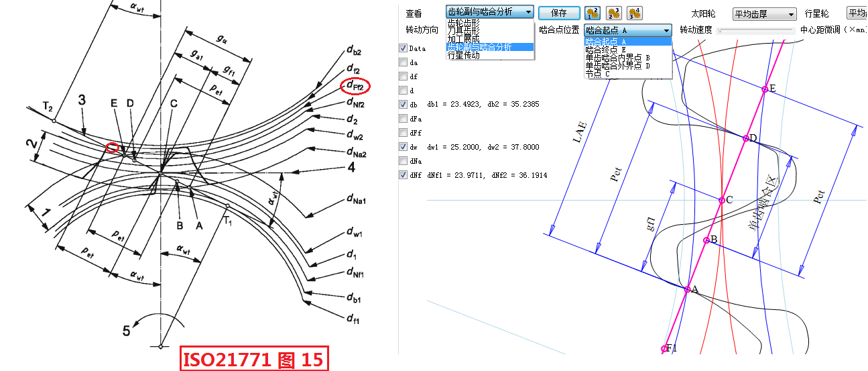Adjust the 转动速度 speed slider
868x371 pixels.
756,30
